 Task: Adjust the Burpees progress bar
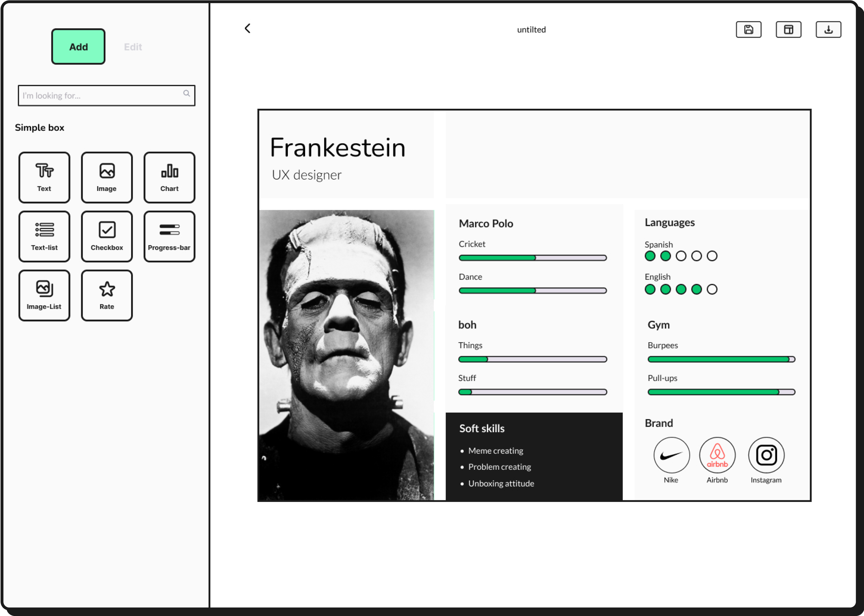[721, 359]
